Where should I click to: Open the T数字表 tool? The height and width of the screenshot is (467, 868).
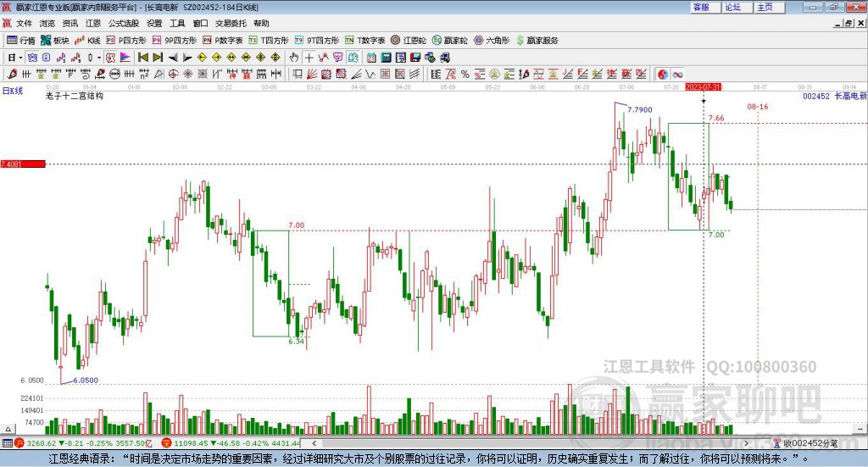(x=364, y=41)
